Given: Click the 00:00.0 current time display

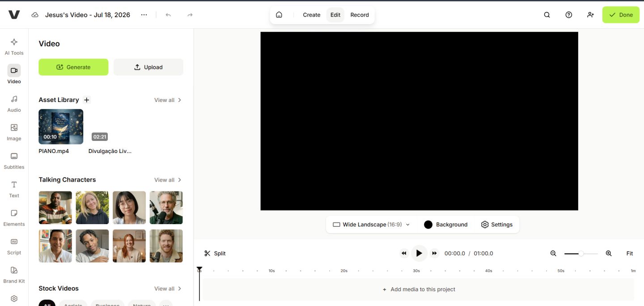Looking at the screenshot, I should tap(455, 253).
